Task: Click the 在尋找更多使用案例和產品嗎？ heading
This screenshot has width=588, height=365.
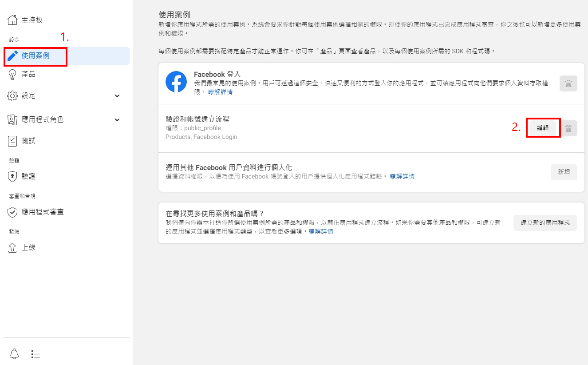Action: pos(215,214)
